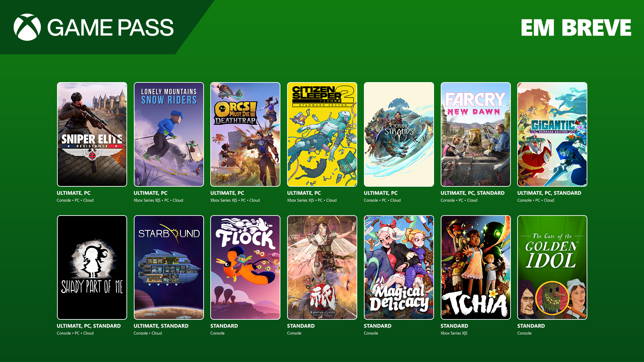644x362 pixels.
Task: Select Gigantic Rampage Edition cover
Action: point(552,134)
